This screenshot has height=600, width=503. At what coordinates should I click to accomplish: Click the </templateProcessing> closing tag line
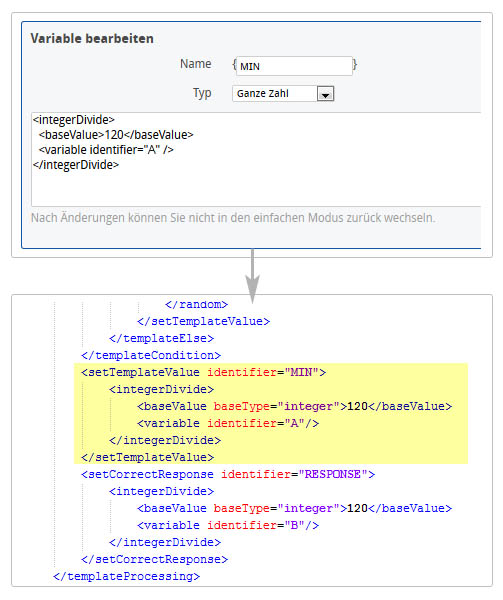(127, 576)
